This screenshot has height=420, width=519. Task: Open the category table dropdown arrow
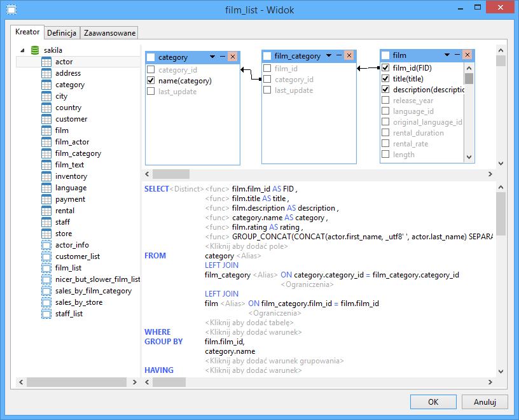tap(212, 57)
